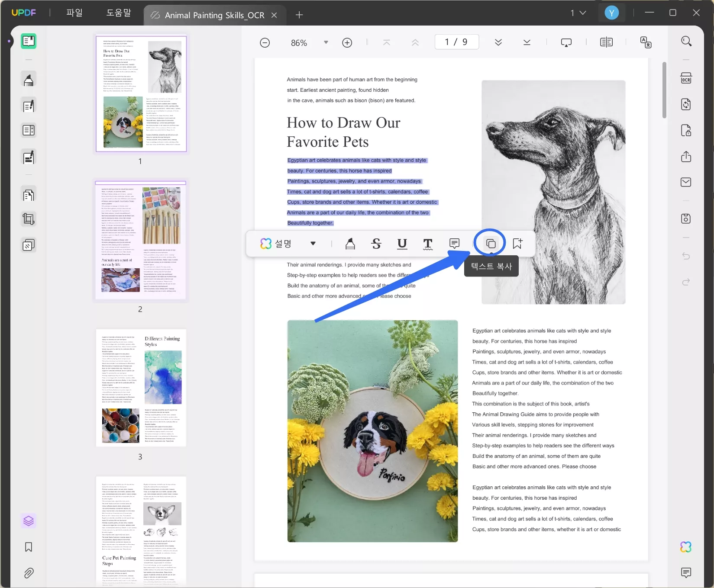
Task: Open the window count dropdown
Action: [578, 13]
